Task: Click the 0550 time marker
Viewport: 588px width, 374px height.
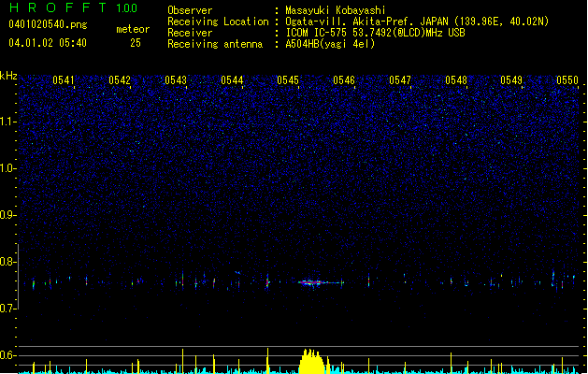Action: point(567,80)
